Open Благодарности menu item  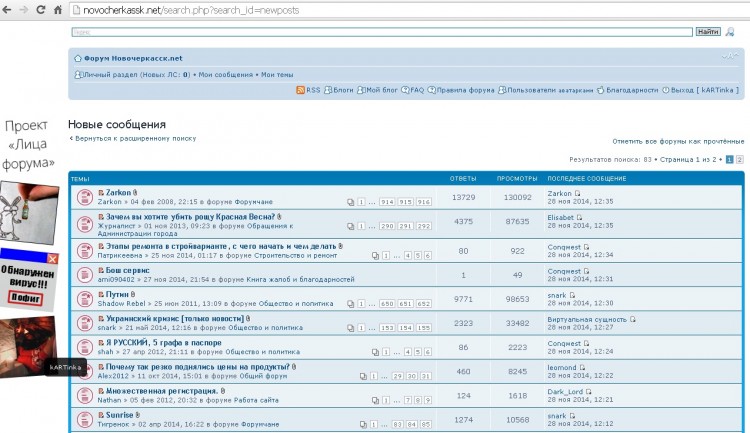628,90
